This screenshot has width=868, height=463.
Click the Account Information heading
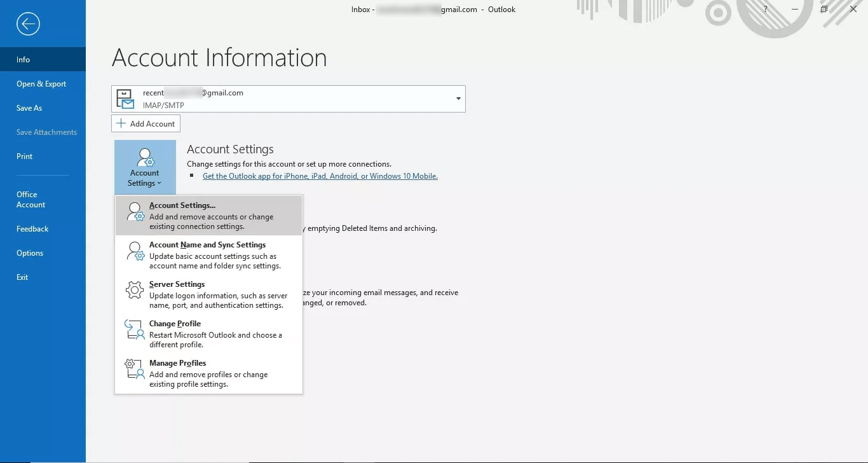coord(219,58)
